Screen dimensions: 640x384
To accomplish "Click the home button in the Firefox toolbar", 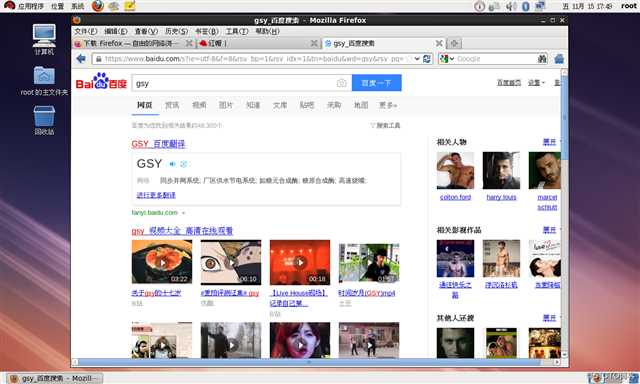I will pyautogui.click(x=559, y=59).
